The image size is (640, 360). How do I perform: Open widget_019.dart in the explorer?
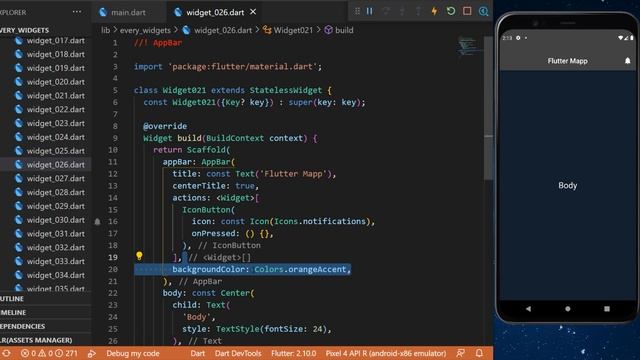click(x=56, y=68)
